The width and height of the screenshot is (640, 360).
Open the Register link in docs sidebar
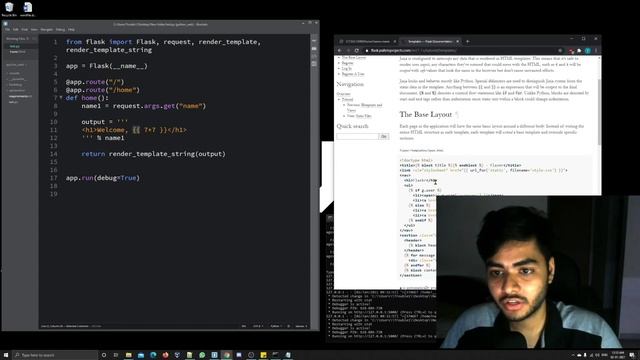tap(348, 63)
